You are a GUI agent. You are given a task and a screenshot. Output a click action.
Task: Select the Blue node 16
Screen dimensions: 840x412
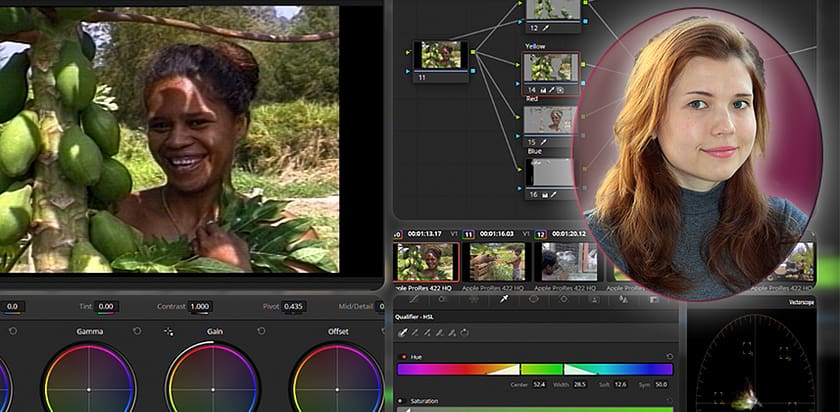click(x=551, y=178)
